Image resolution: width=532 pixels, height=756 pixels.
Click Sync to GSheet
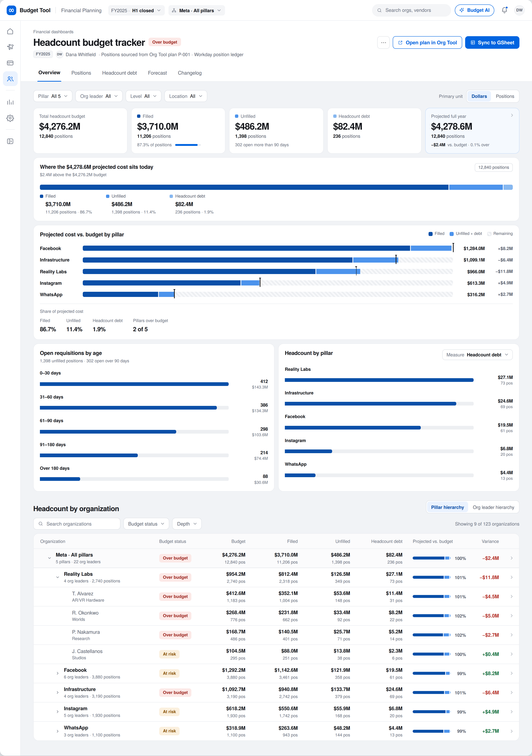(492, 42)
